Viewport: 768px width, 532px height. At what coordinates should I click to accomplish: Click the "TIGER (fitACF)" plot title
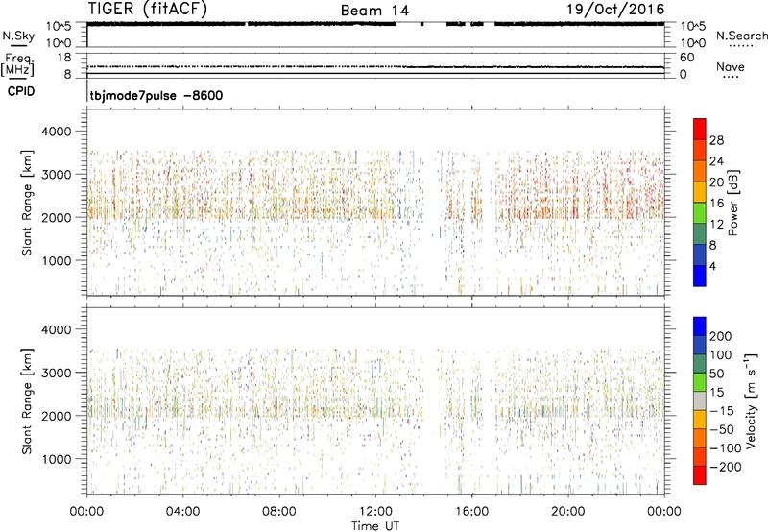(148, 9)
